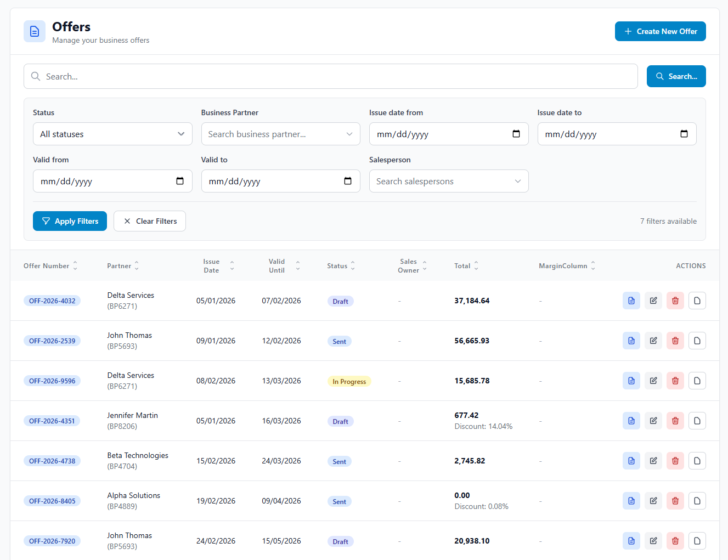Delete offer OFF-2026-9596 using the trash icon

pyautogui.click(x=675, y=380)
